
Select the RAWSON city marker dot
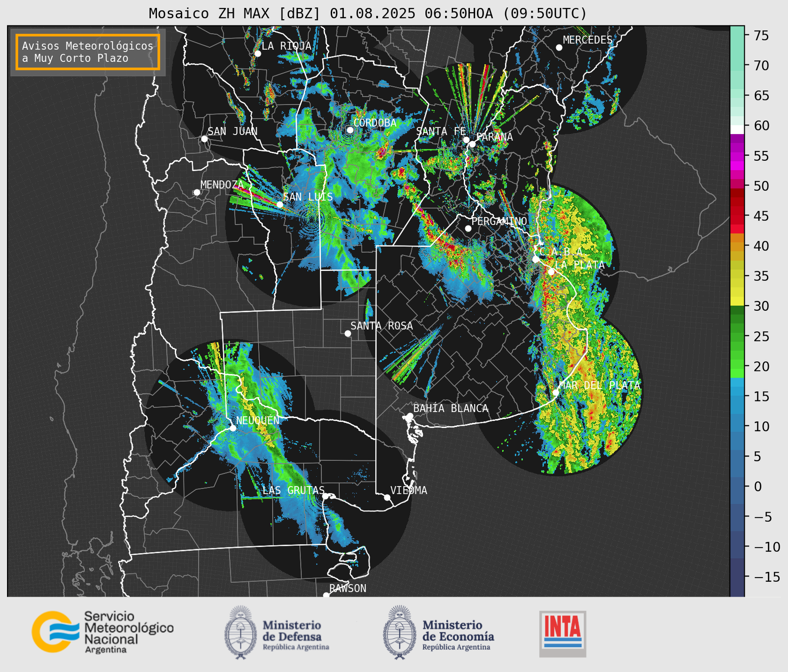point(326,595)
